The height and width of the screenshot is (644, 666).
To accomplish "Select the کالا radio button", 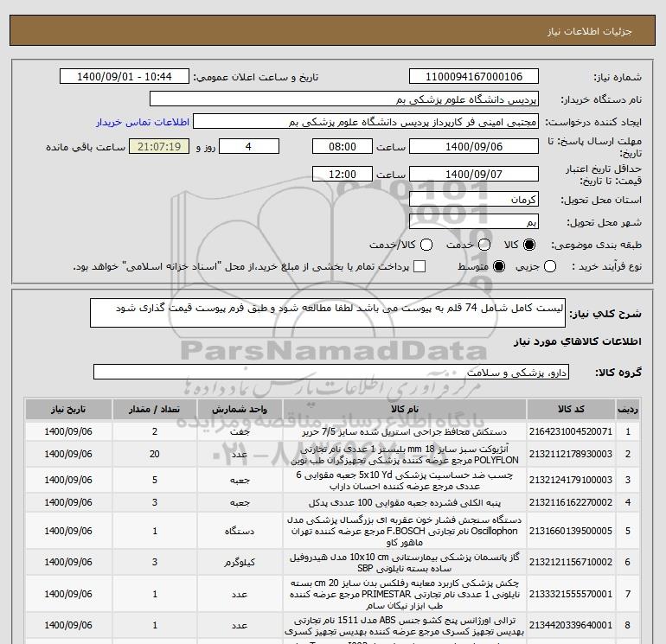I will [529, 245].
